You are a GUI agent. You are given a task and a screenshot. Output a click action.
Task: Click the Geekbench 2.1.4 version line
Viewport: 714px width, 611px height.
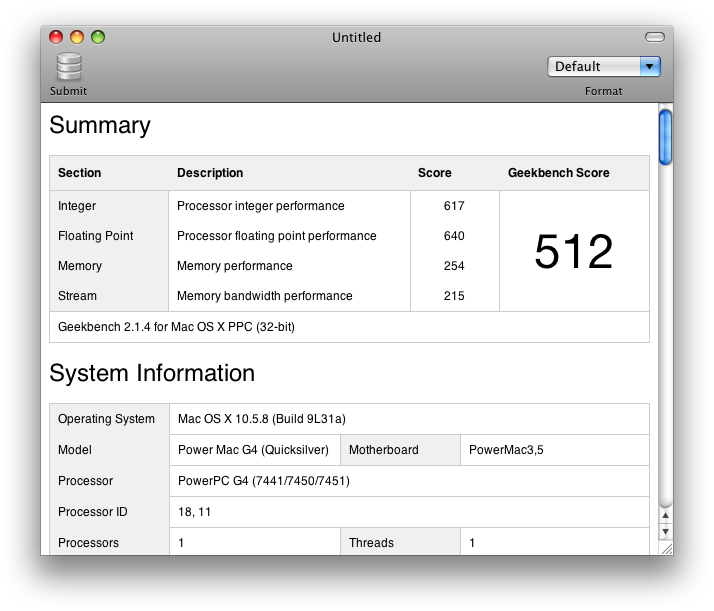176,327
